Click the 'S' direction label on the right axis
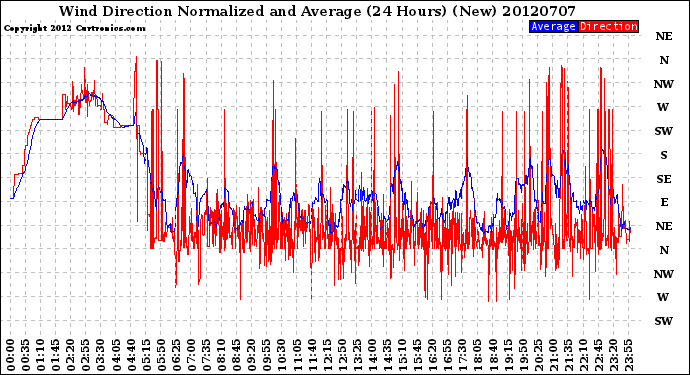Viewport: 690px width, 375px height. click(664, 155)
